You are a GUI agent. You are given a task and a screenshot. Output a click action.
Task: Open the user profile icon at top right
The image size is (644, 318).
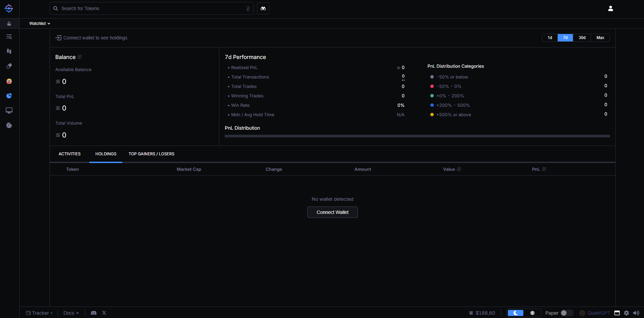[x=610, y=8]
